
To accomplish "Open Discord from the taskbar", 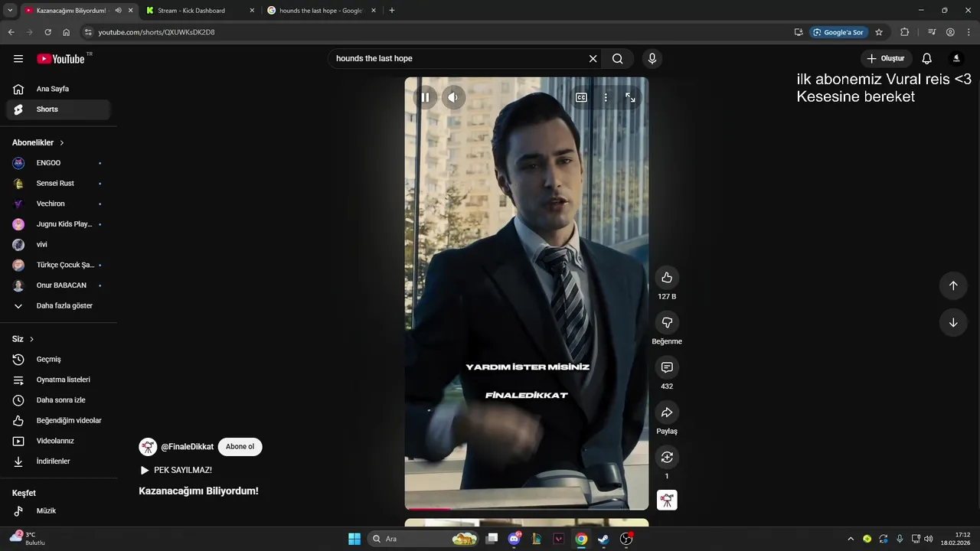I will click(515, 539).
